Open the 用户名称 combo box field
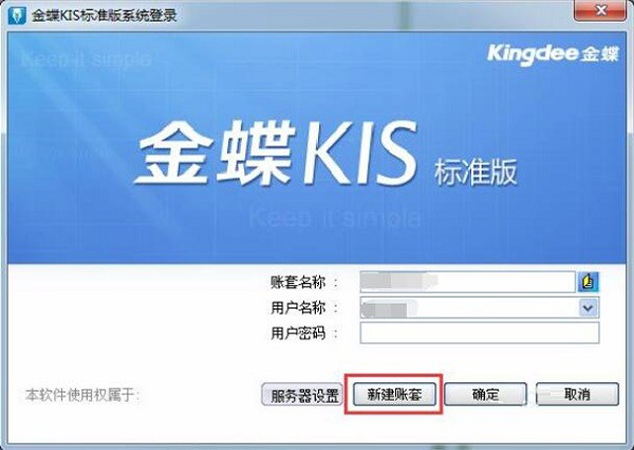Screen dimensions: 634x450 (x=480, y=308)
